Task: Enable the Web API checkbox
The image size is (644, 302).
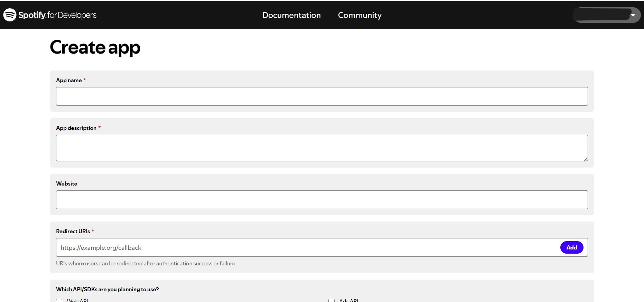Action: click(59, 301)
